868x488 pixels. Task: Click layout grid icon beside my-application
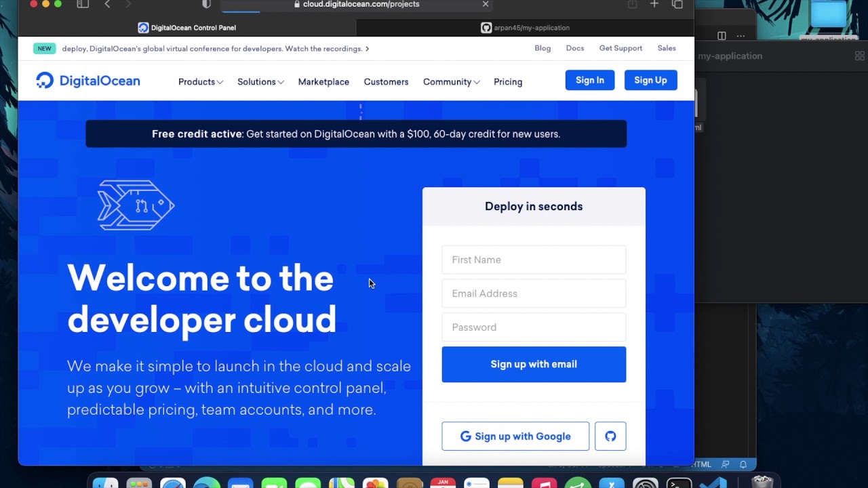pyautogui.click(x=859, y=56)
